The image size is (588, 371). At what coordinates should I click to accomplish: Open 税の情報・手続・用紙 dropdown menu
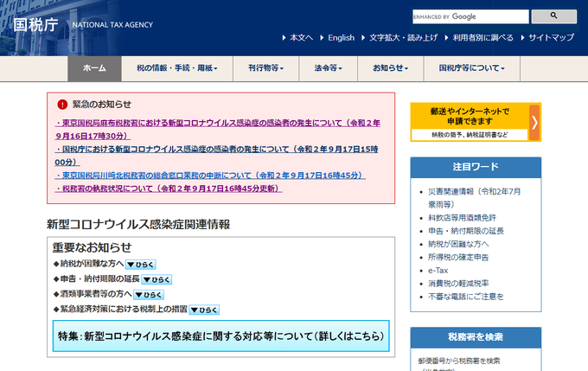[x=177, y=68]
